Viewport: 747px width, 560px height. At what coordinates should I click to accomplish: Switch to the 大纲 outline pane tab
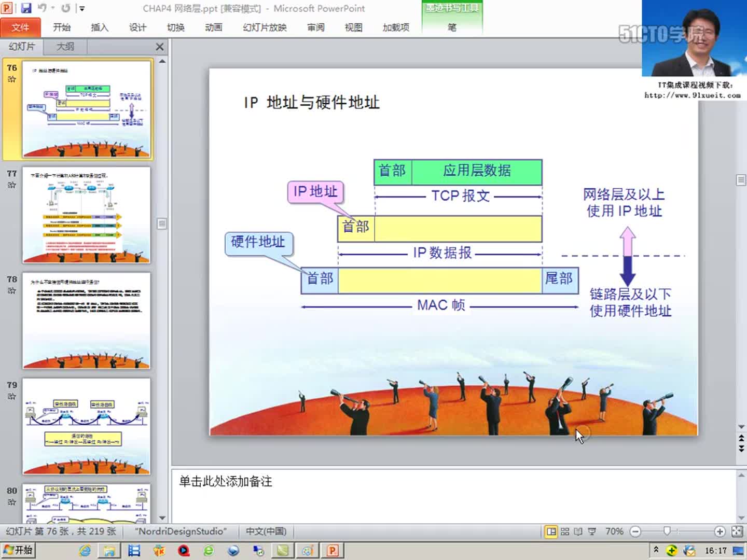point(65,46)
